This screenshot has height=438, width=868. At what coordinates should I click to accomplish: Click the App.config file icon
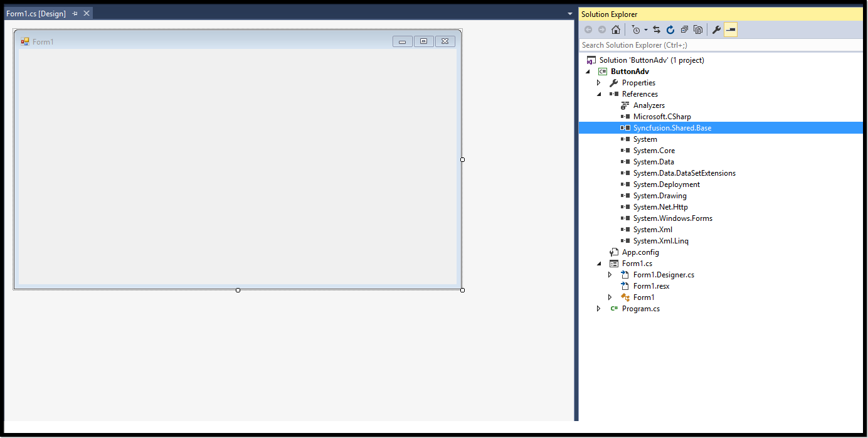(x=613, y=252)
